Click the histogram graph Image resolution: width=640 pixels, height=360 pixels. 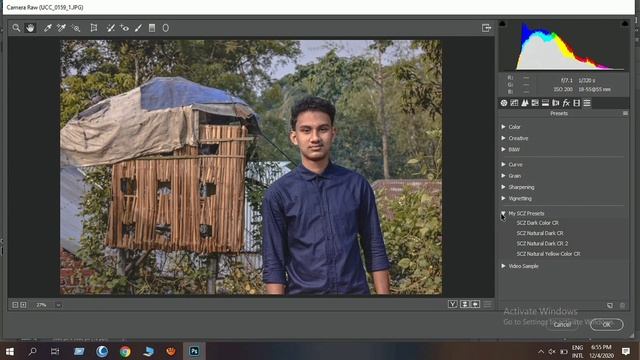click(x=563, y=46)
